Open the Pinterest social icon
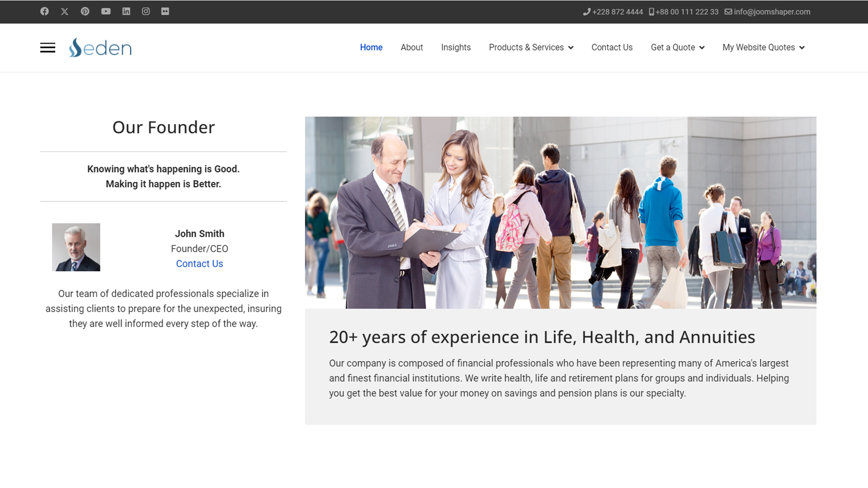This screenshot has height=488, width=868. [x=85, y=12]
